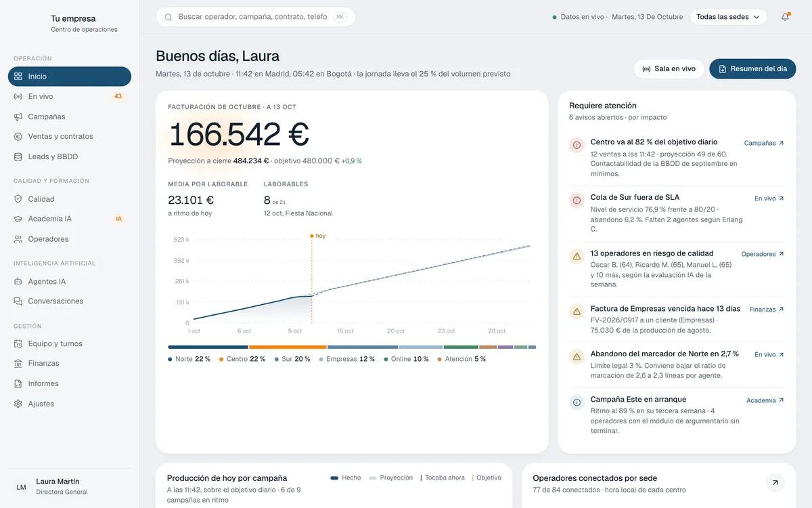
Task: Click the Academia IA graduation cap icon
Action: pos(18,219)
